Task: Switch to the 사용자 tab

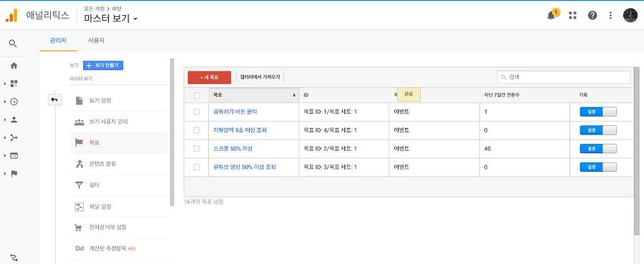Action: 96,41
